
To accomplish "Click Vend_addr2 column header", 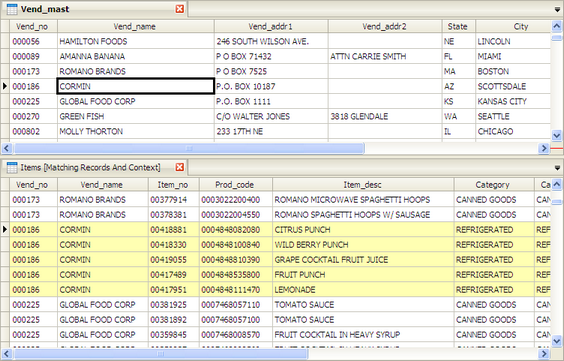I will pyautogui.click(x=385, y=26).
